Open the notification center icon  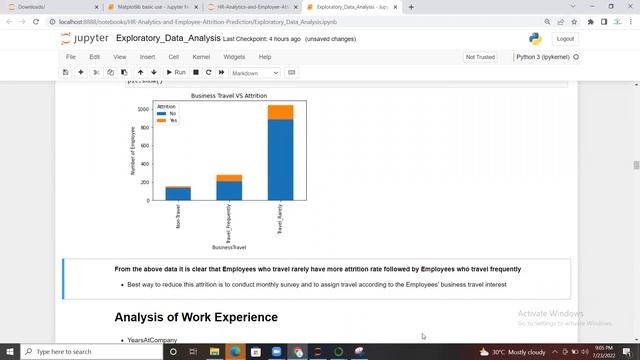[x=627, y=351]
